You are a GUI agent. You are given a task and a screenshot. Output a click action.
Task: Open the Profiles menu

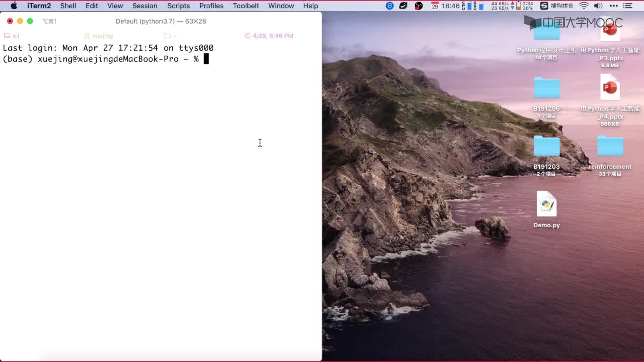point(211,6)
